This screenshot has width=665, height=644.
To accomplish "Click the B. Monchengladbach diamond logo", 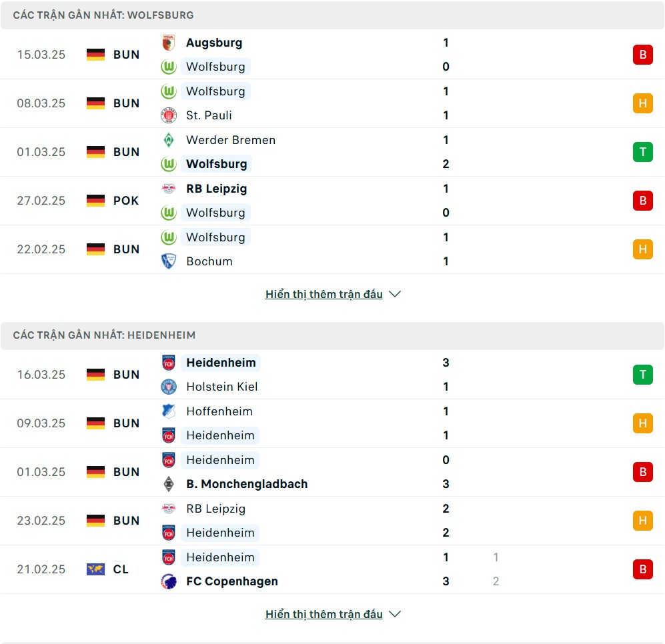I will tap(168, 484).
